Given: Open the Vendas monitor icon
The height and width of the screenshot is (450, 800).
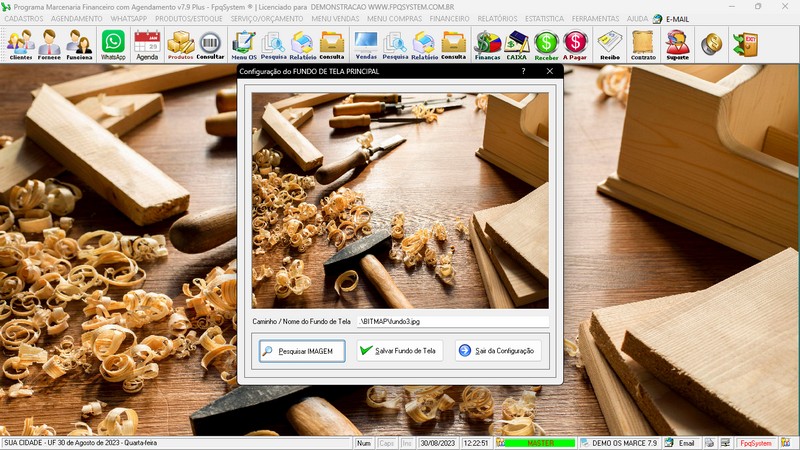Looking at the screenshot, I should pos(366,44).
